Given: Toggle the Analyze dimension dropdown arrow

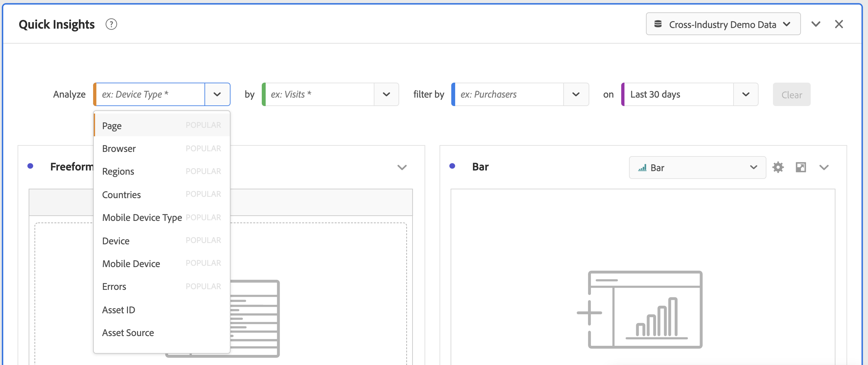Looking at the screenshot, I should tap(217, 94).
